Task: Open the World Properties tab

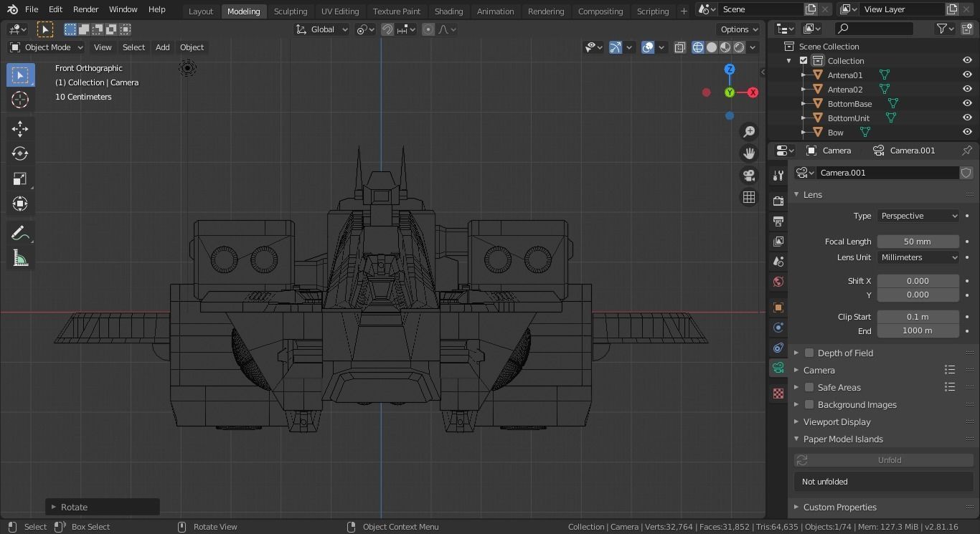Action: 778,282
